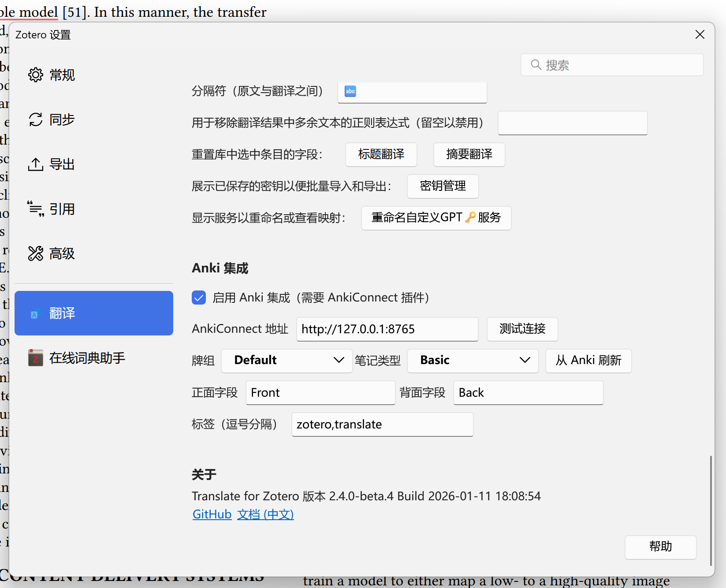This screenshot has width=726, height=588.
Task: Focus the 搜索 search field
Action: click(612, 65)
